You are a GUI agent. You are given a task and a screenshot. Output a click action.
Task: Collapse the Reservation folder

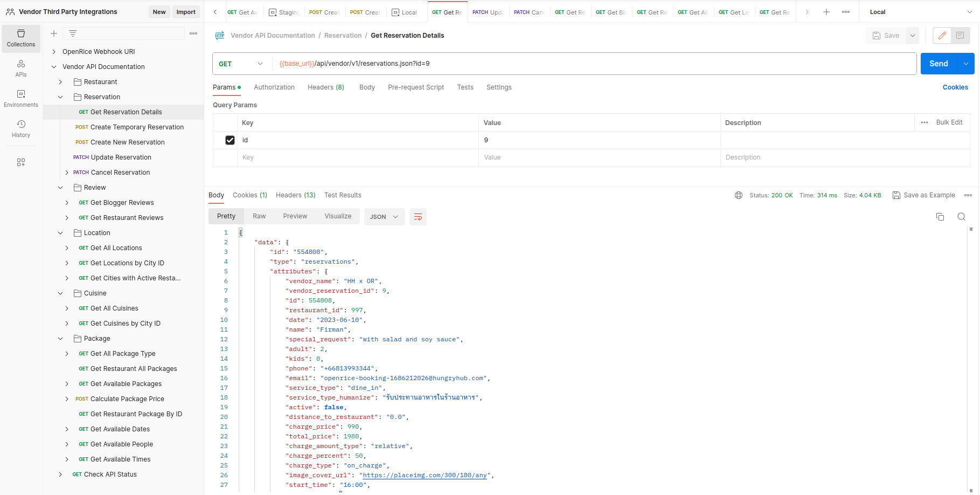pyautogui.click(x=60, y=97)
